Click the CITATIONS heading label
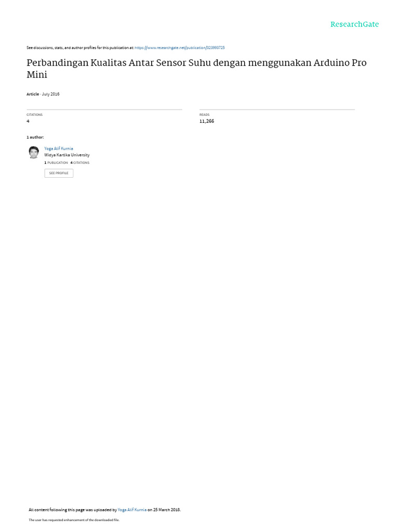Image resolution: width=399 pixels, height=532 pixels. pyautogui.click(x=35, y=115)
